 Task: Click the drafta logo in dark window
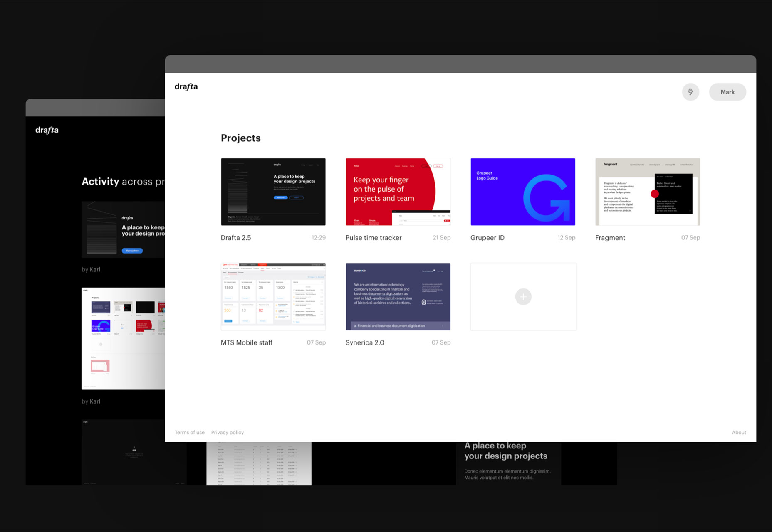tap(47, 130)
